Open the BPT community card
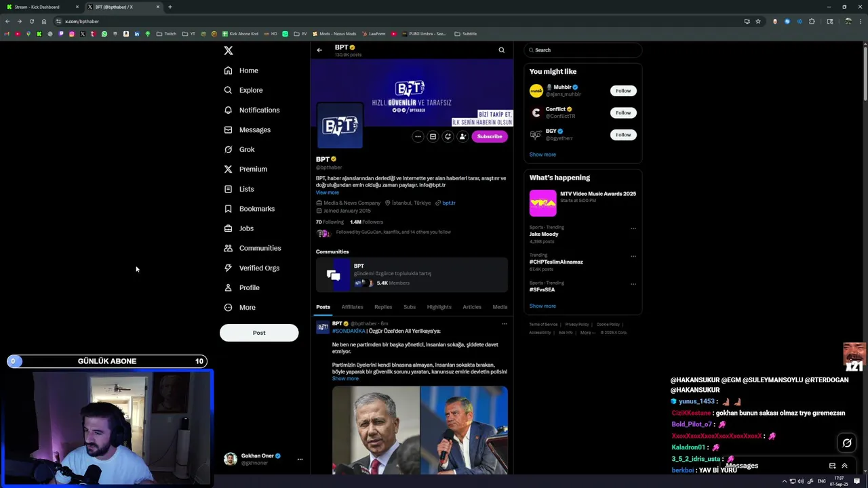This screenshot has height=488, width=868. tap(412, 274)
